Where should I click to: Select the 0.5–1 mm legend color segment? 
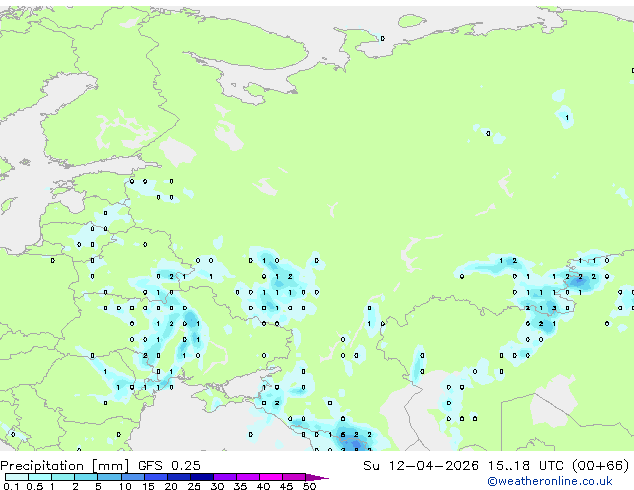pos(40,477)
